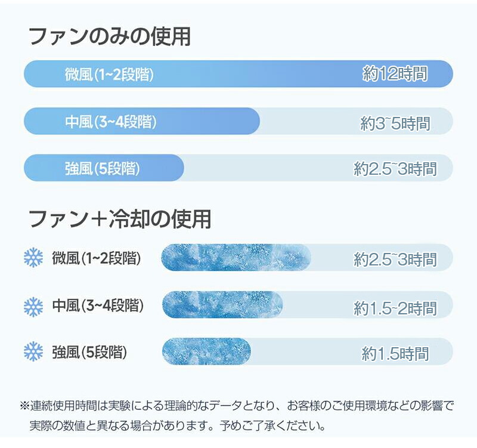This screenshot has height=448, width=477.
Task: Click the cooling 中風(3~4段階) text label
Action: 98,305
